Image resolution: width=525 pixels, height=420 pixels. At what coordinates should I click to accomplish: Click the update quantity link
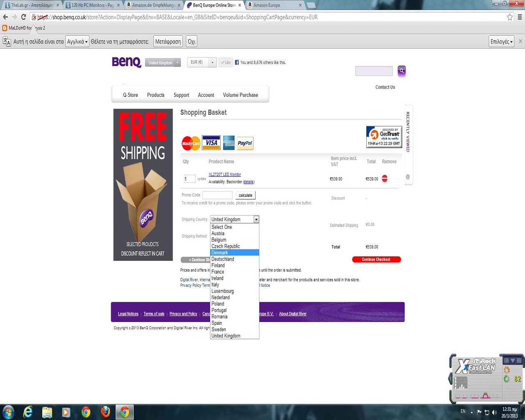click(202, 179)
